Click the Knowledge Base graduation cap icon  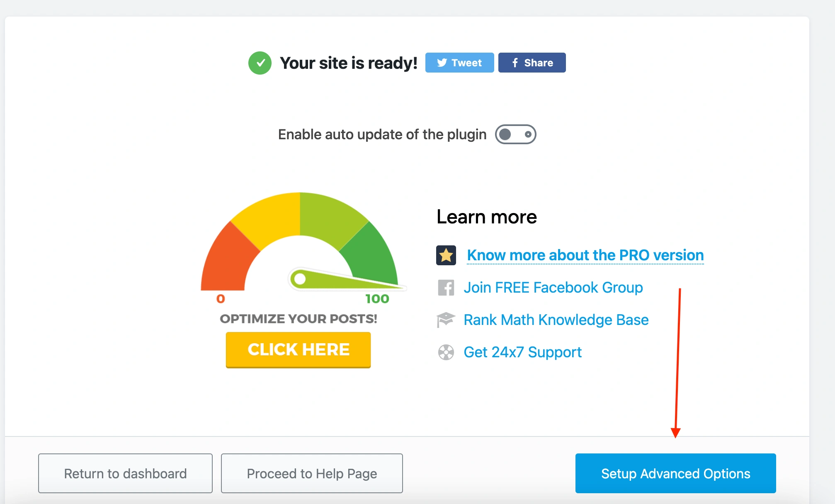[x=446, y=320]
